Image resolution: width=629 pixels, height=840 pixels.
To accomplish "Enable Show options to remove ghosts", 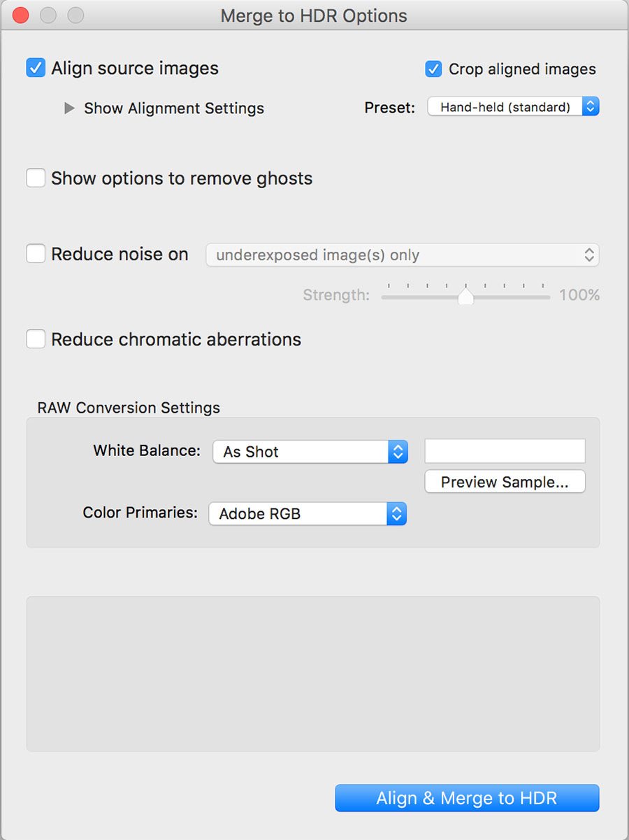I will click(35, 178).
